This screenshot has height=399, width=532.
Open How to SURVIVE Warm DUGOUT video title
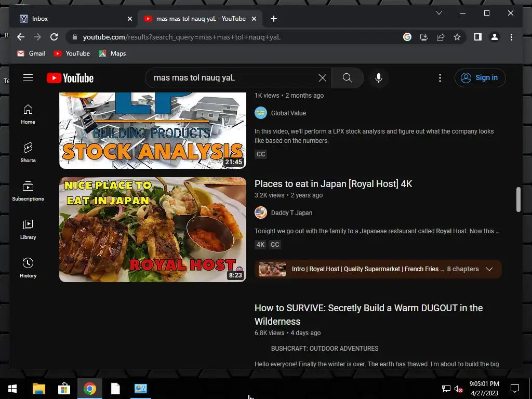click(368, 314)
